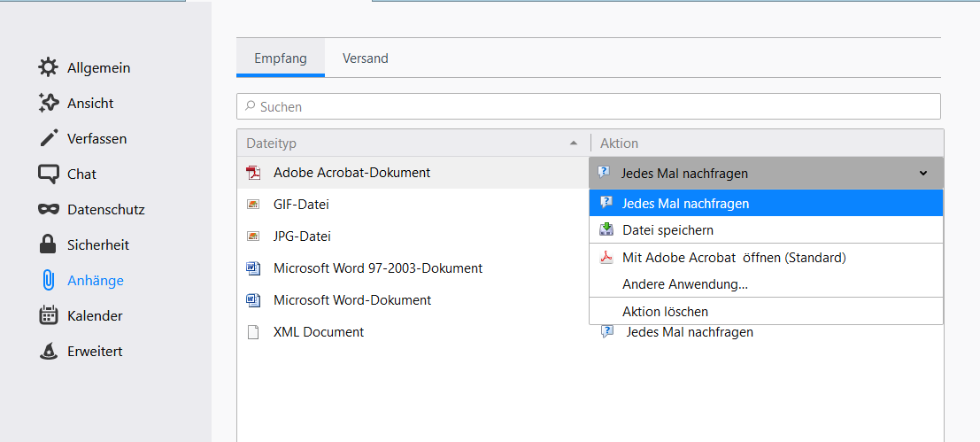Switch to the Empfang tab
This screenshot has height=442, width=980.
[281, 58]
